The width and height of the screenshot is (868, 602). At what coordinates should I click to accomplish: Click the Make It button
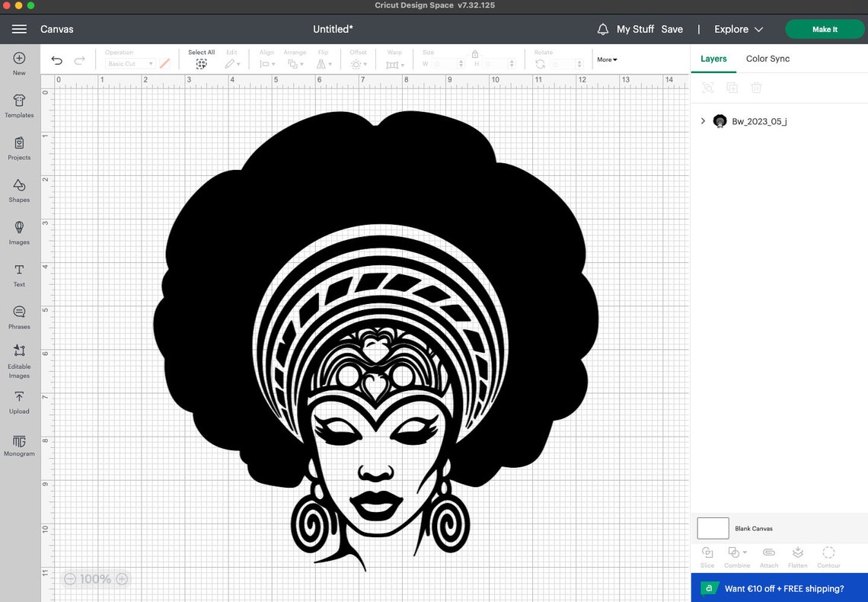825,29
